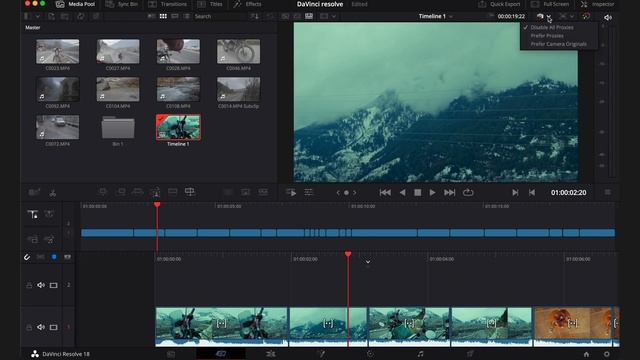640x360 pixels.
Task: Click the Smart Insert edit icon
Action: pyautogui.click(x=103, y=192)
